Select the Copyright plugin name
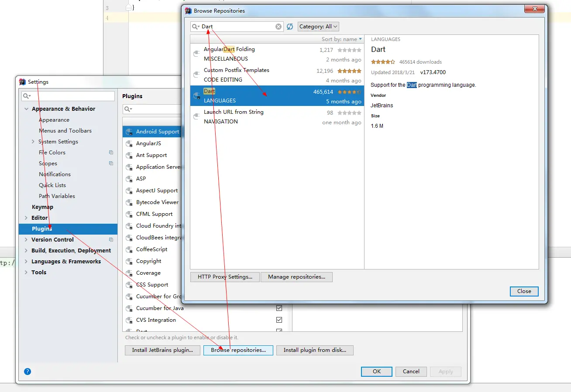 tap(148, 261)
